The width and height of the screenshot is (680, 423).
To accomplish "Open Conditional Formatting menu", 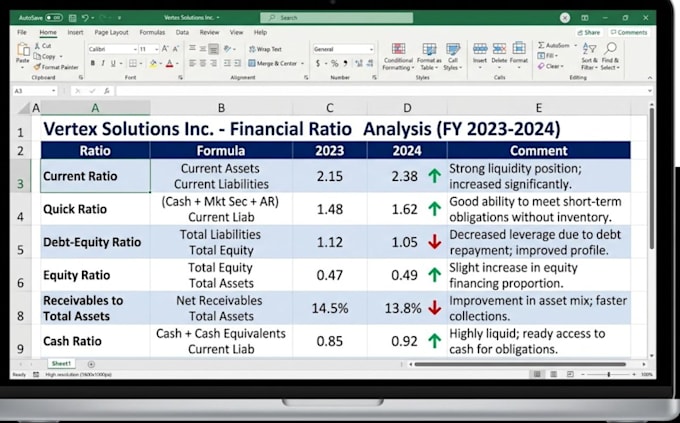I will coord(398,56).
